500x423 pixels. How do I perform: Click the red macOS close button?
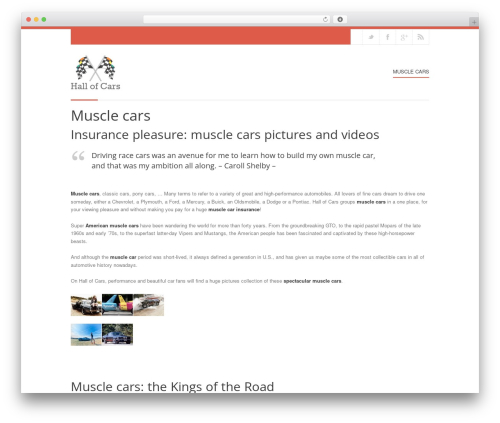(x=29, y=20)
